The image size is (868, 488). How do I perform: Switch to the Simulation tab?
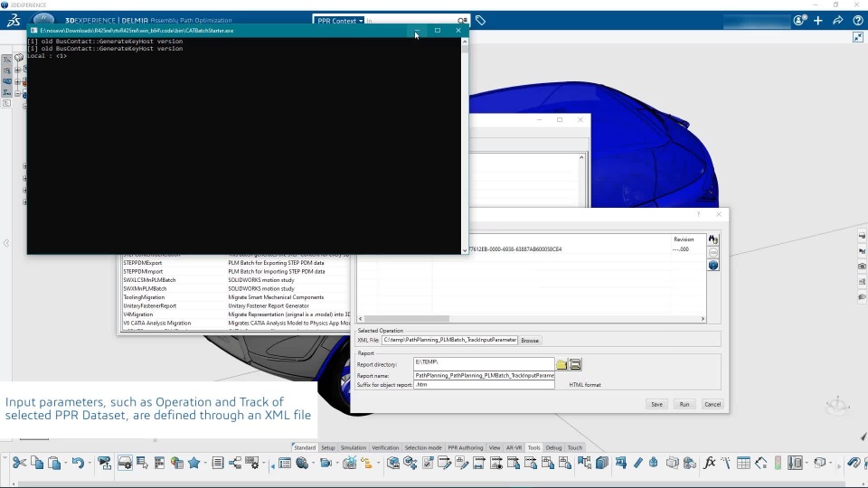click(354, 447)
